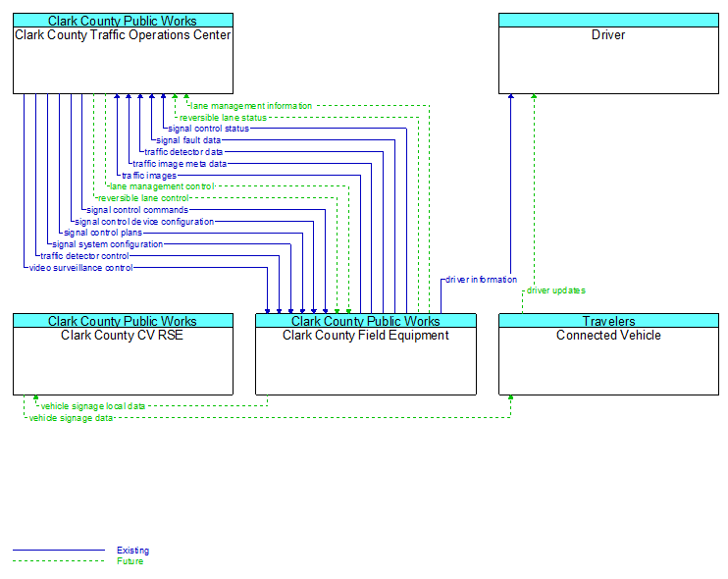Click the 'vehicle signage local data' label

click(x=93, y=406)
